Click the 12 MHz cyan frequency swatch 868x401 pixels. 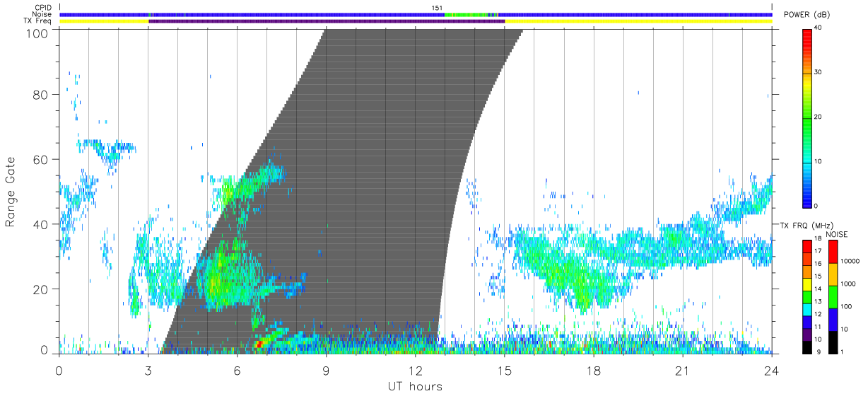807,309
